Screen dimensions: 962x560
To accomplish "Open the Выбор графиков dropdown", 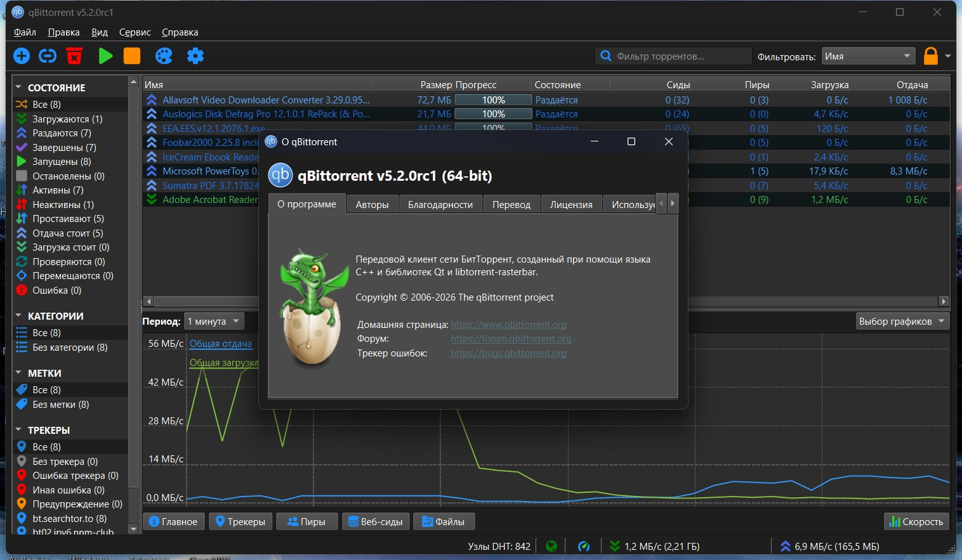I will [x=902, y=322].
